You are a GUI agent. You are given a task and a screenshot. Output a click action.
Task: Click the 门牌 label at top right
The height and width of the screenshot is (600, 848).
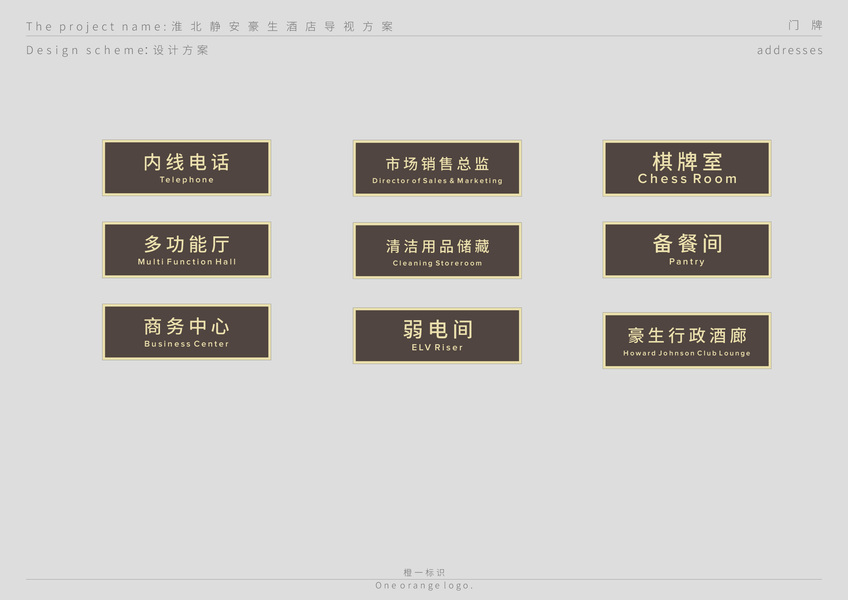805,25
